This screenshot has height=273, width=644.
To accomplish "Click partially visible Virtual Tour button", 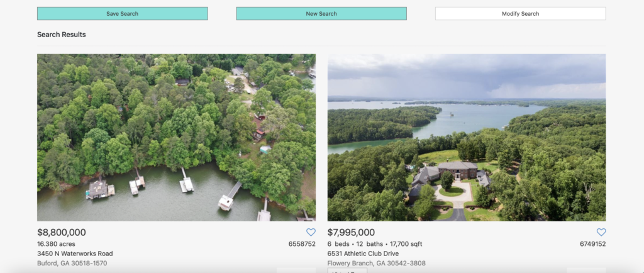I will click(x=347, y=270).
